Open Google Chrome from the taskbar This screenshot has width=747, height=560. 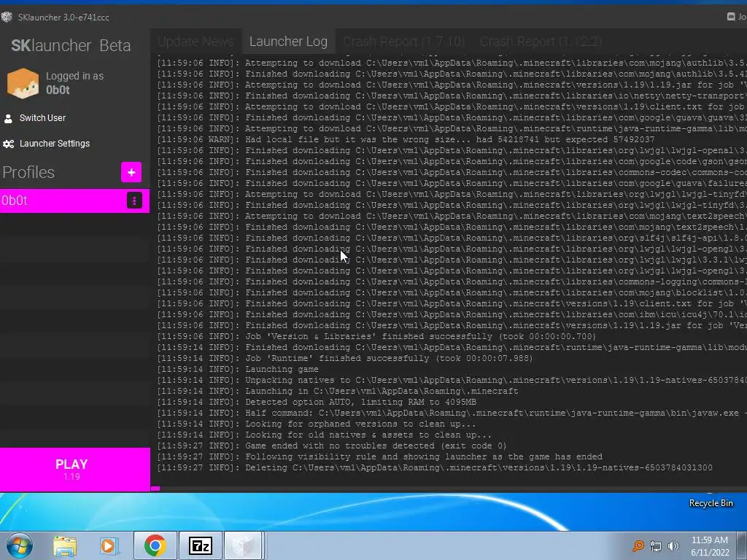pos(155,545)
